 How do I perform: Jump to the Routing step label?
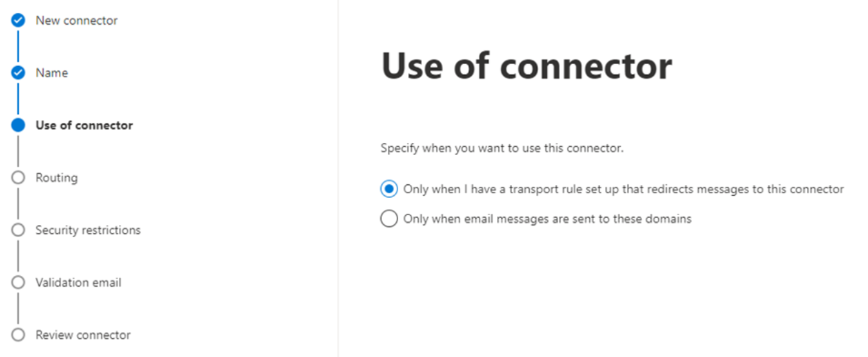click(56, 178)
